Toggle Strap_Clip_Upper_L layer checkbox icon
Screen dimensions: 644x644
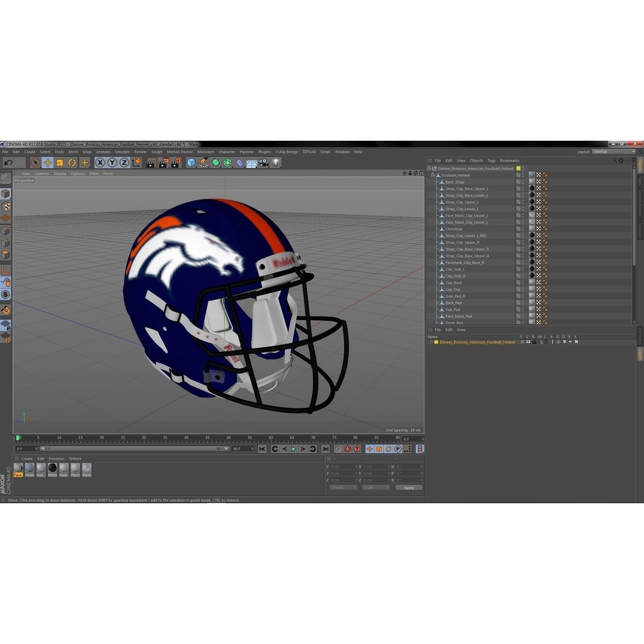tap(518, 202)
